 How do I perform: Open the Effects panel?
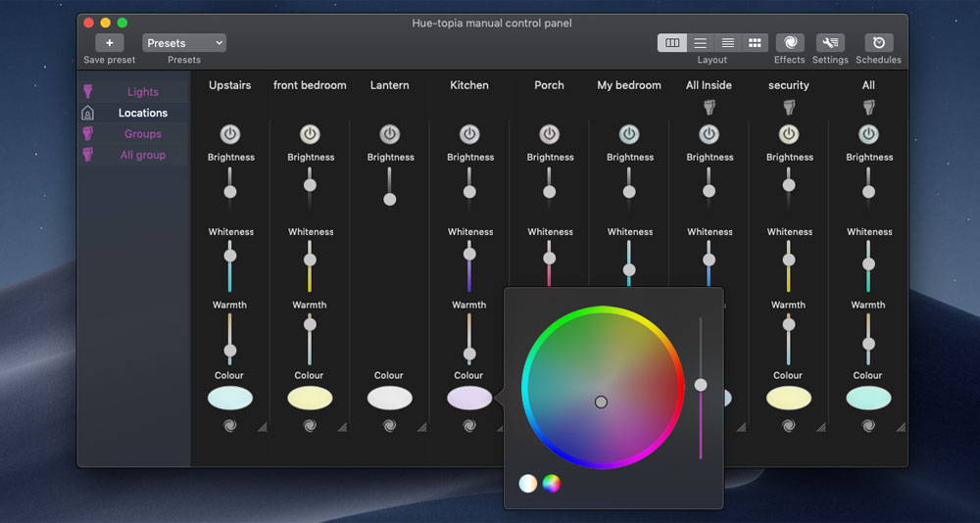790,43
